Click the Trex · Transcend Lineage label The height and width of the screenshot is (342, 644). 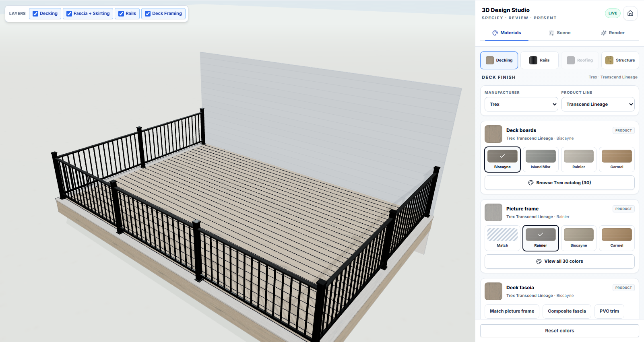613,77
